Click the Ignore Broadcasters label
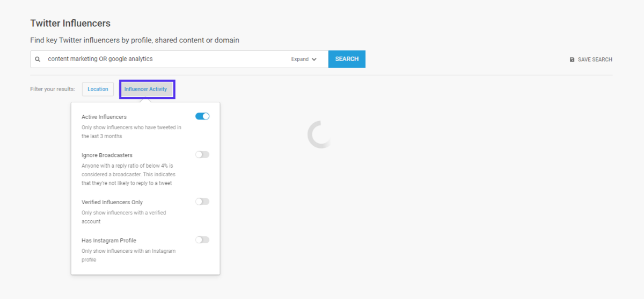Screen dimensions: 644x299 [x=107, y=155]
